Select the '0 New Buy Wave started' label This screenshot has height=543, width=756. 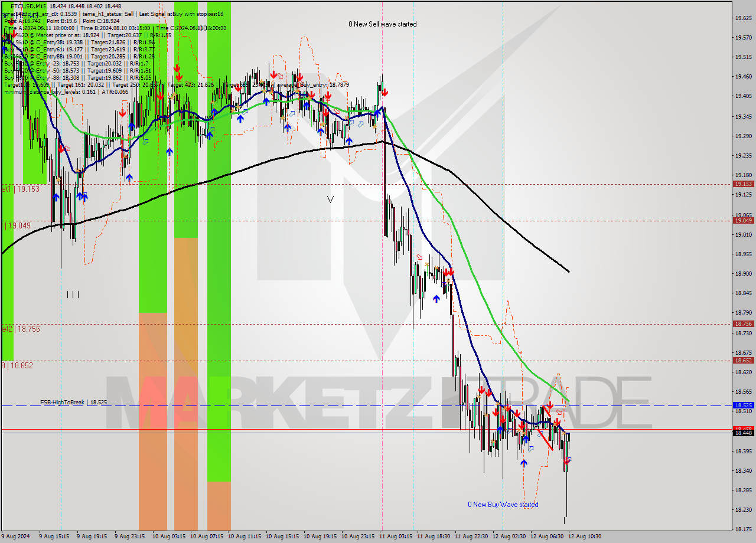tap(503, 505)
